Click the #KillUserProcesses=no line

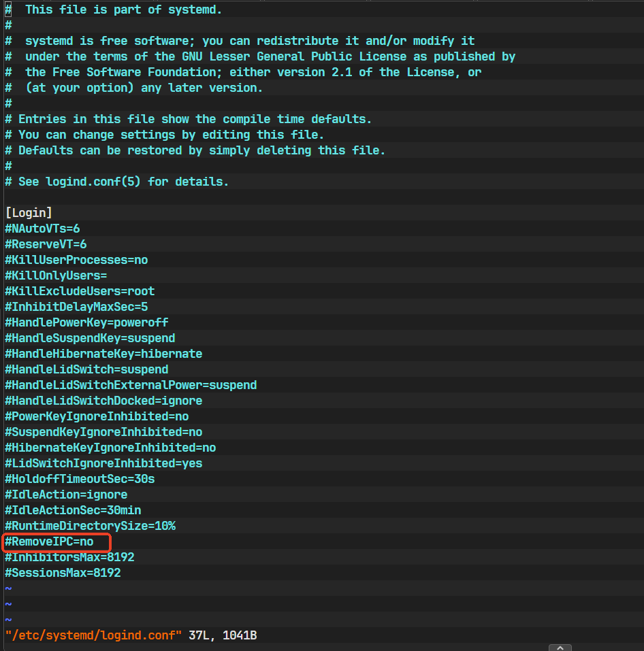[x=76, y=260]
